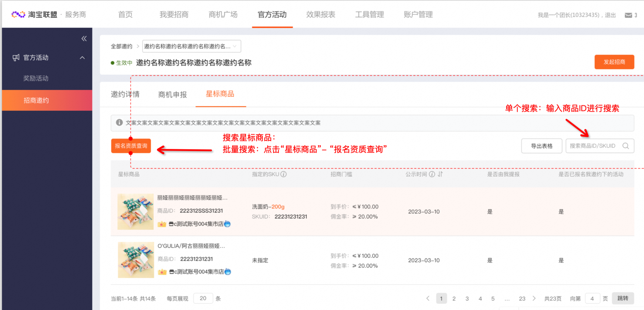Open 奖励活动 in the sidebar
Viewport: 644px width, 310px height.
(36, 78)
